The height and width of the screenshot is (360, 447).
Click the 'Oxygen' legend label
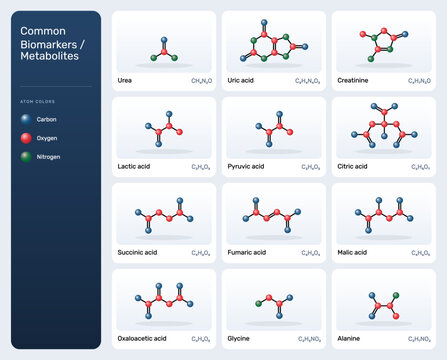[x=47, y=138]
